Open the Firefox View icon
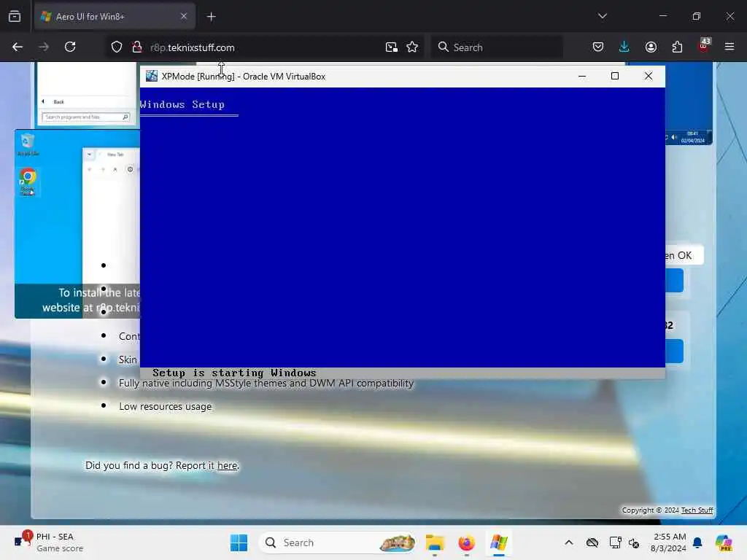Screen dimensions: 747x560 click(15, 17)
